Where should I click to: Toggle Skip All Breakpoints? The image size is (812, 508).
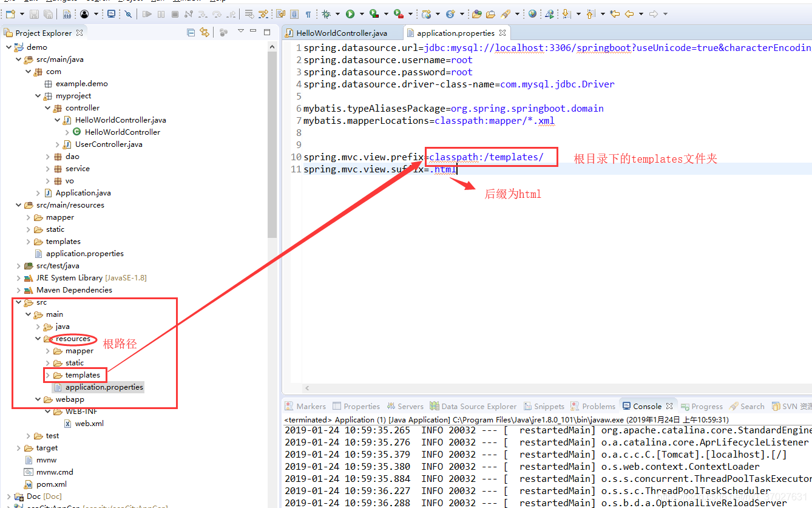[x=128, y=15]
